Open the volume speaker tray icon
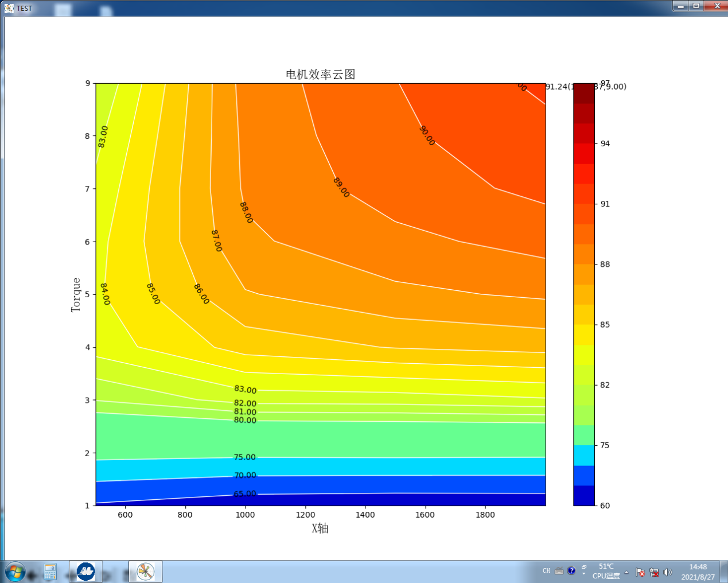Image resolution: width=728 pixels, height=583 pixels. 667,572
